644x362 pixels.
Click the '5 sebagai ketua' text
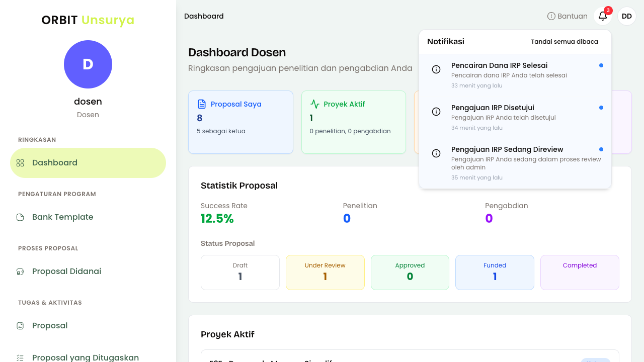pyautogui.click(x=221, y=131)
